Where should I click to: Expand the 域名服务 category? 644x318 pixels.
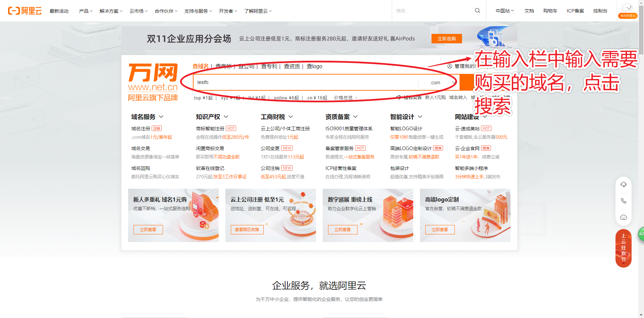(147, 117)
